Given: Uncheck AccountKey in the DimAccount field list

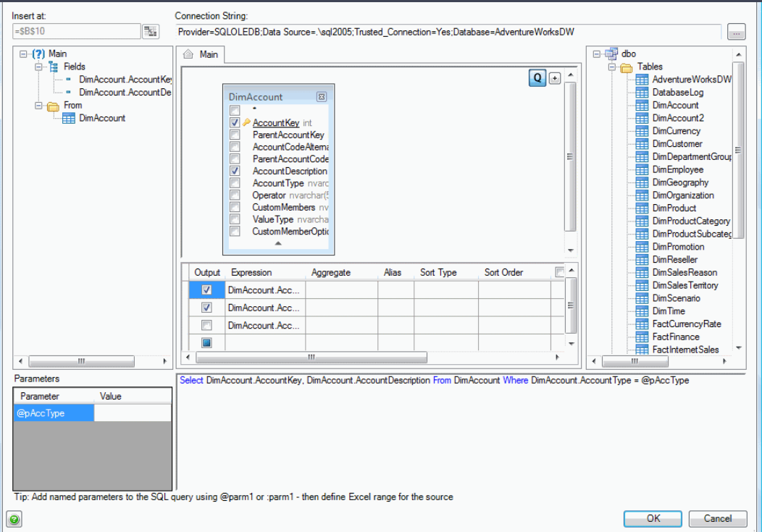Looking at the screenshot, I should click(x=235, y=122).
